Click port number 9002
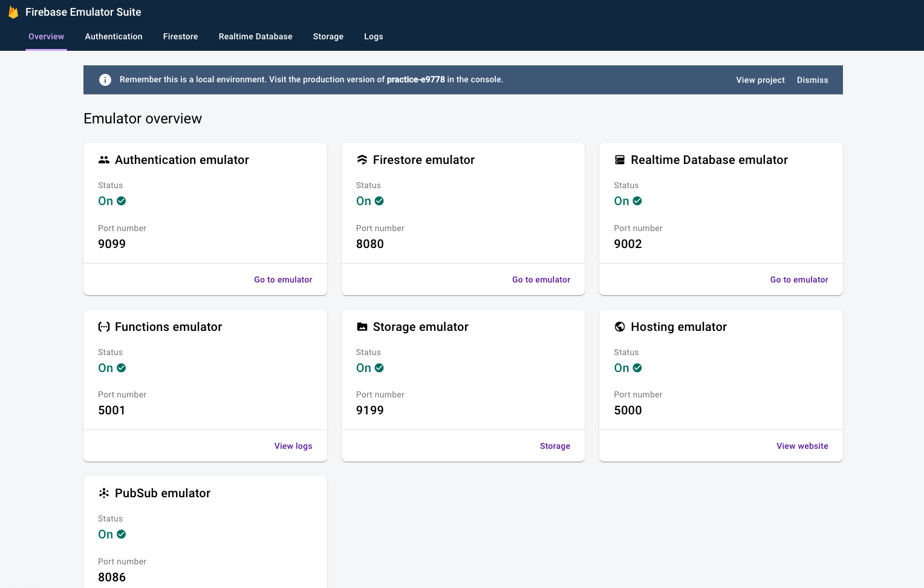This screenshot has width=924, height=588. pos(628,244)
